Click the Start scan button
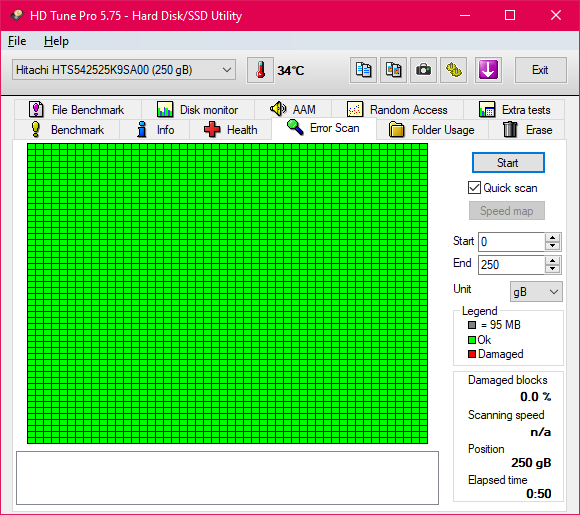 coord(508,163)
